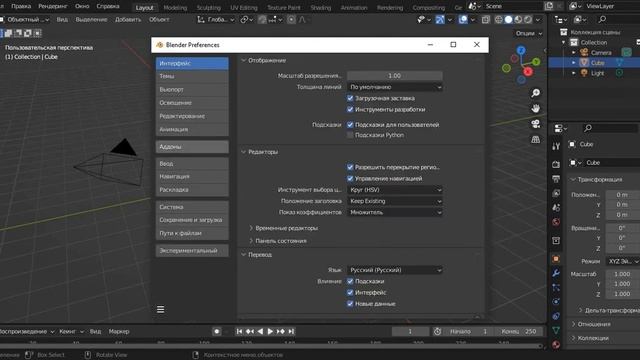Open the Physics properties tab icon
This screenshot has width=640, height=360.
click(556, 302)
